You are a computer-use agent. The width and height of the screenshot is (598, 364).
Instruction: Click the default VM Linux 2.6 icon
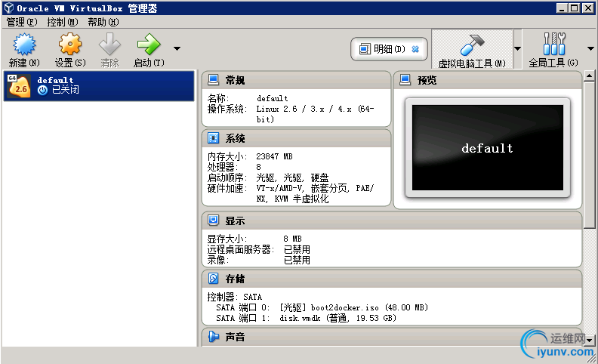tap(19, 86)
